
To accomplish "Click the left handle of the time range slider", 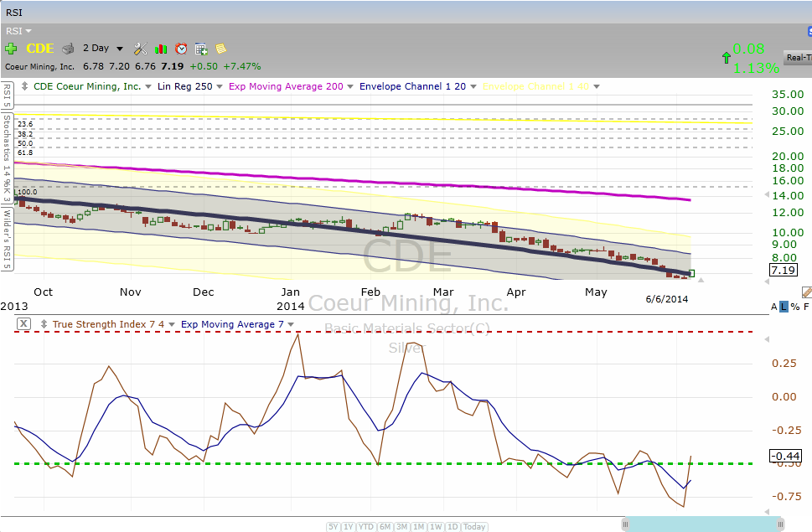I will tap(626, 524).
